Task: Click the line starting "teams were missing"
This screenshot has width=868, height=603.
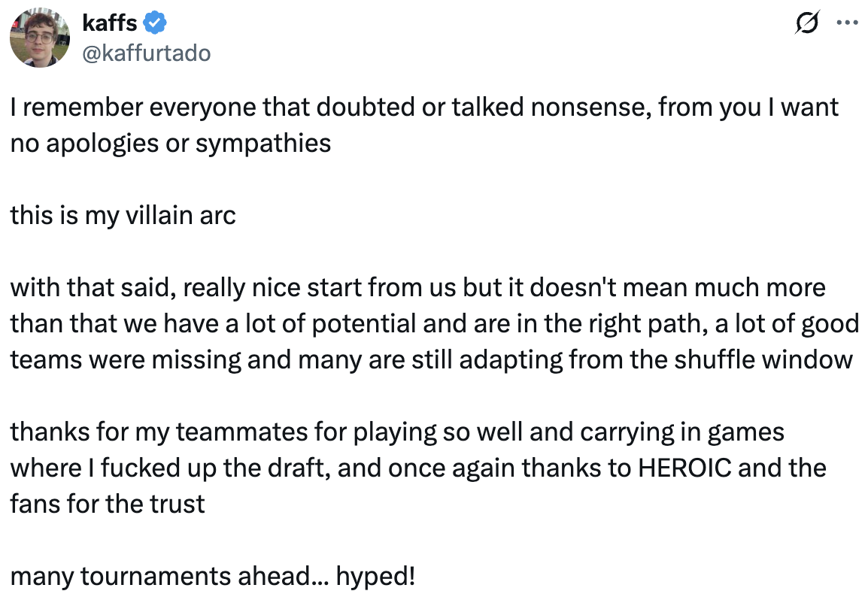Action: (431, 360)
